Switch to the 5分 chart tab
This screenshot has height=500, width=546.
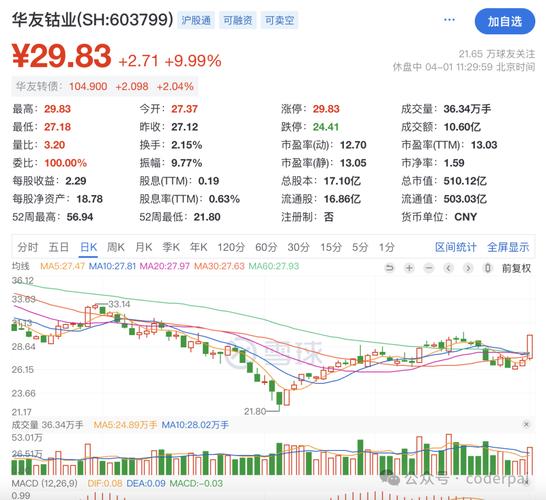pos(360,247)
